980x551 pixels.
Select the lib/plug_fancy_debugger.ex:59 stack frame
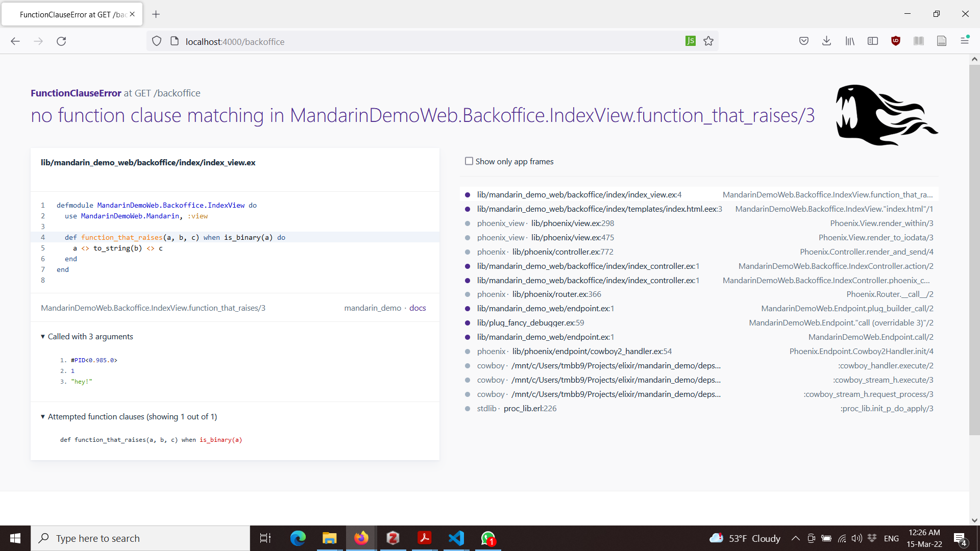[x=530, y=323]
